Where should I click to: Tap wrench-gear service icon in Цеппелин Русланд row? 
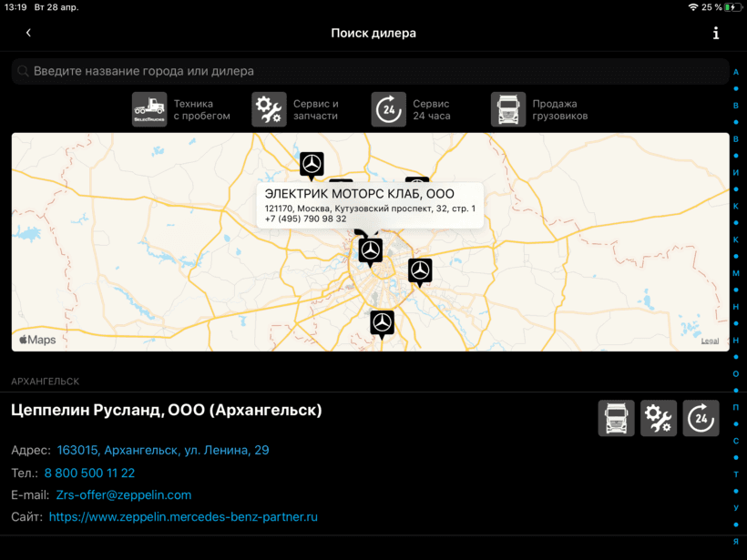[x=659, y=418]
